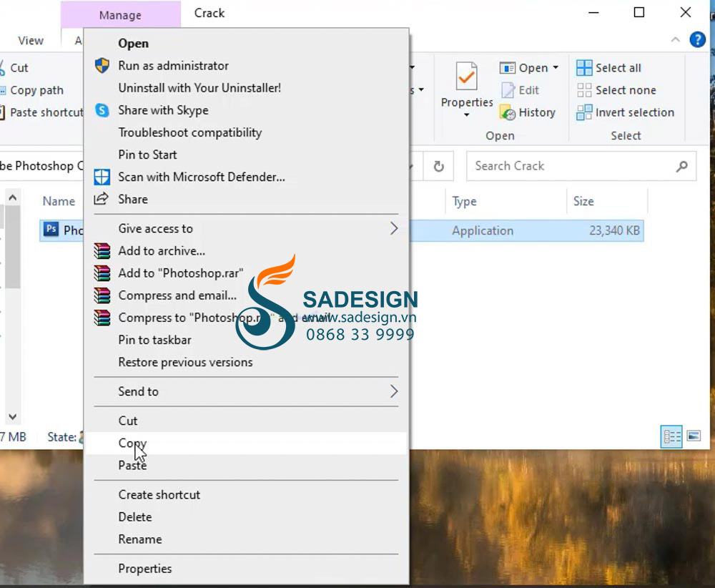Click the Photoshop Ps file icon

pyautogui.click(x=51, y=229)
